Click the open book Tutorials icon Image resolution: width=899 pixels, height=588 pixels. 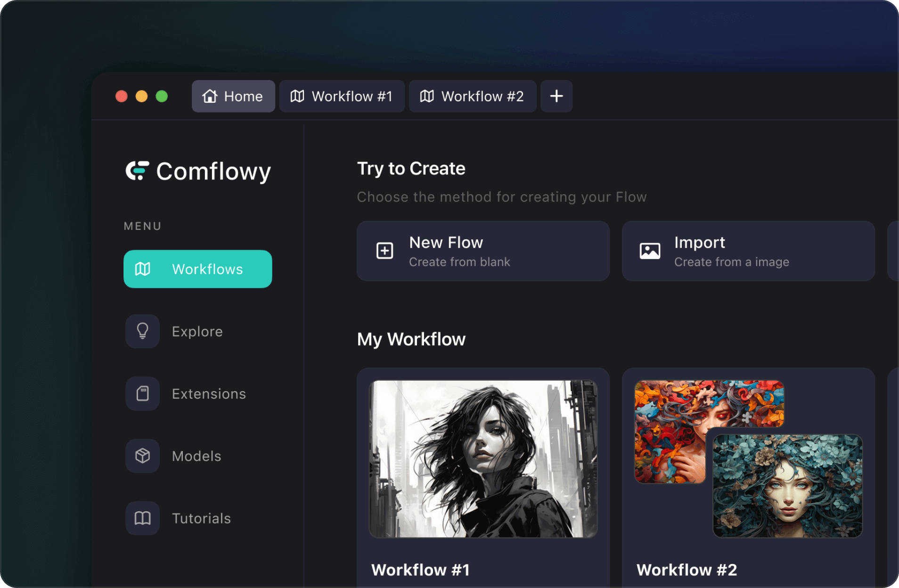[142, 518]
